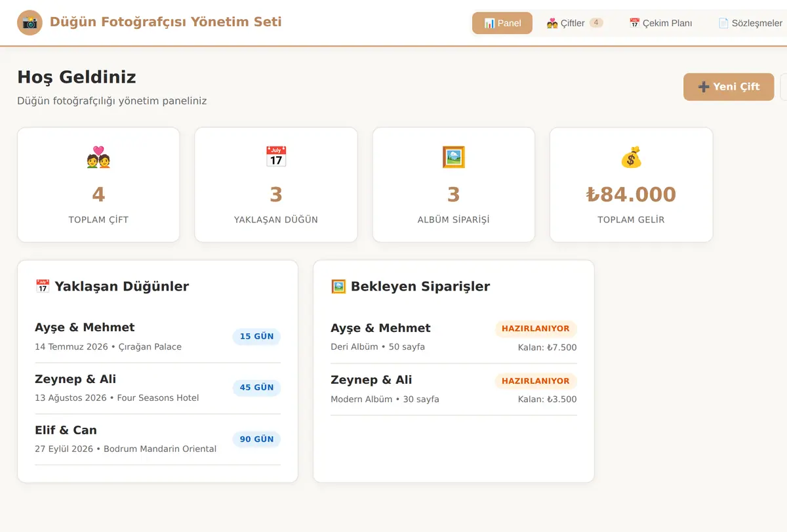Click Hazırlanıyor status badge for Zeynep & Ali order
Viewport: 787px width, 532px height.
536,380
